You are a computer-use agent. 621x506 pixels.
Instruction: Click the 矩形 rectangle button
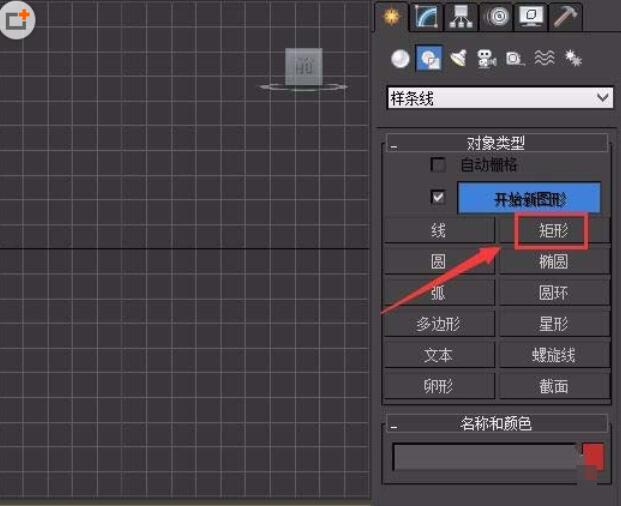(x=553, y=231)
